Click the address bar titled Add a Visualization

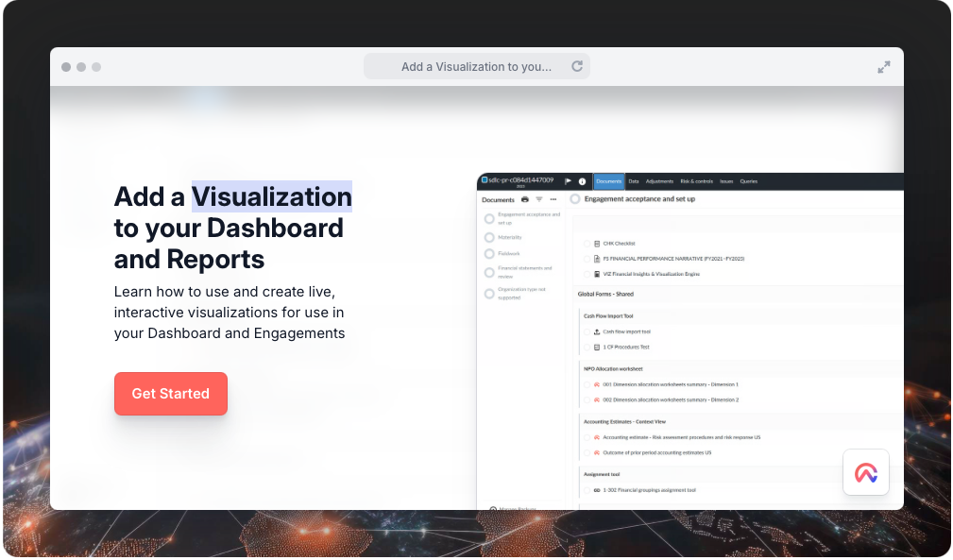click(476, 66)
